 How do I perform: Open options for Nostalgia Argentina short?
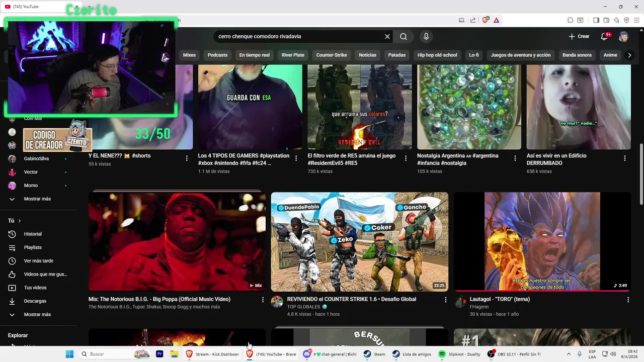click(515, 158)
